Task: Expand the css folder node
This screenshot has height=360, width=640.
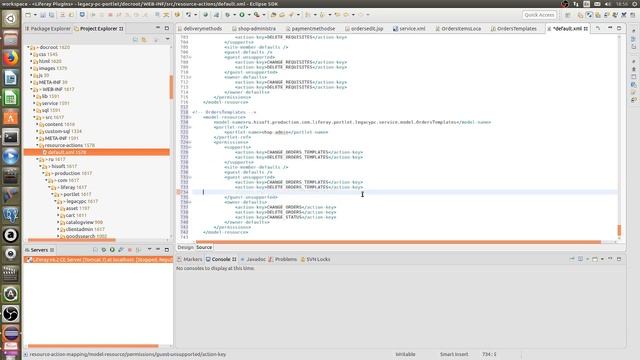Action: (x=31, y=54)
